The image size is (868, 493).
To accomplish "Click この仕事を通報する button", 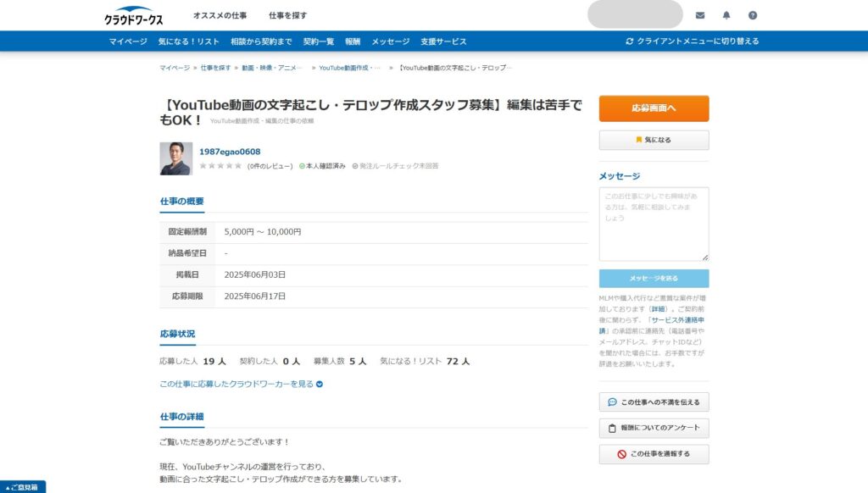I will tap(654, 454).
